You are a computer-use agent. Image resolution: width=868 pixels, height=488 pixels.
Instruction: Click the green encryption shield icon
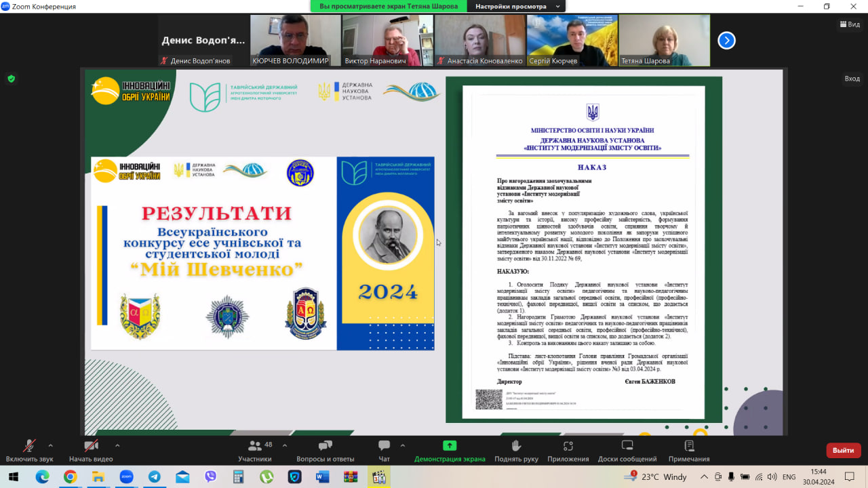coord(11,79)
